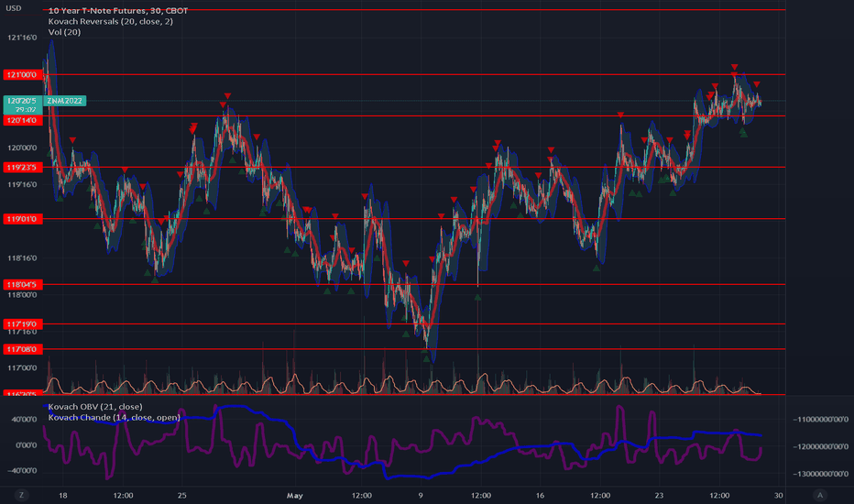Select the 119'01'0 red level label
The height and width of the screenshot is (504, 854).
point(22,219)
